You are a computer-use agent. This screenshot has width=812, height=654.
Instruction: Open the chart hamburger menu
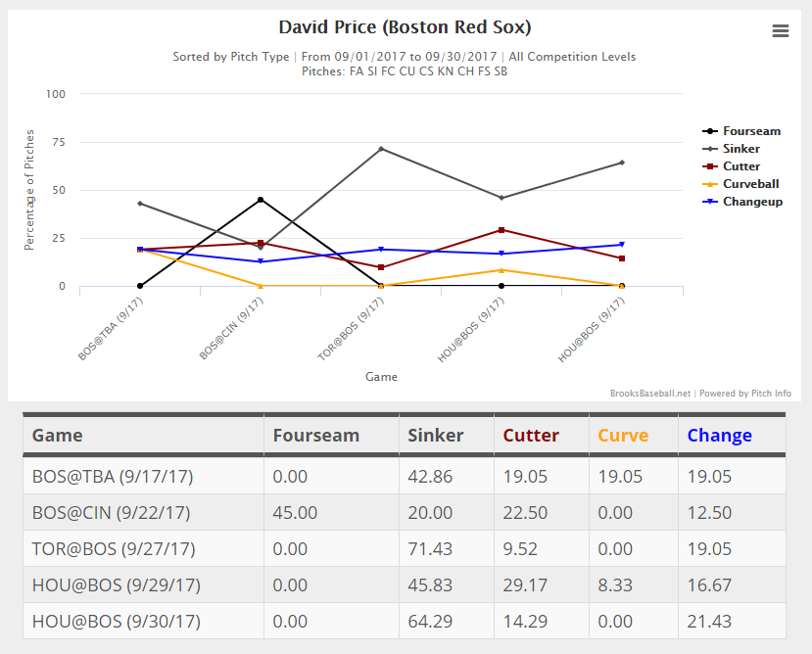[780, 30]
